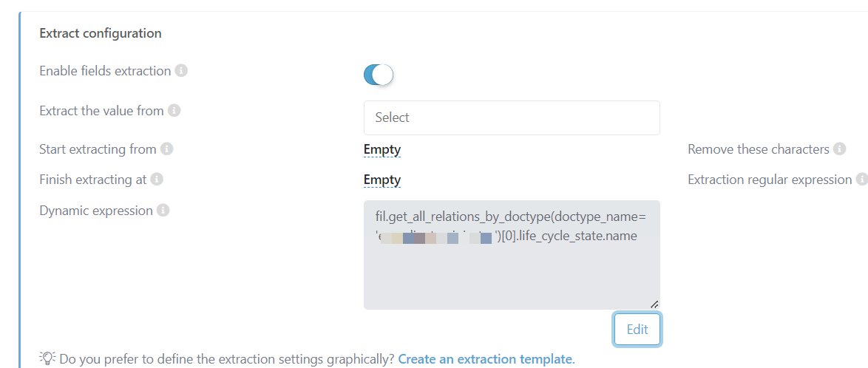Edit the Finish extracting at Empty value
Viewport: 868px width, 368px height.
382,180
